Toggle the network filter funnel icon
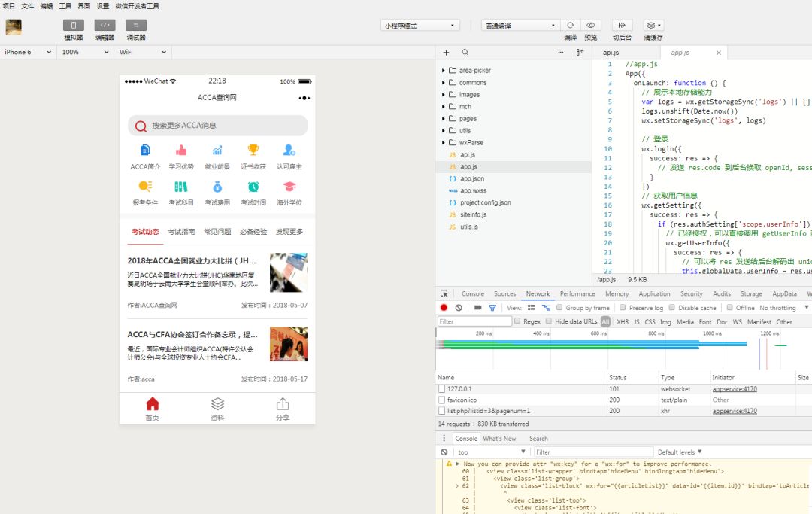This screenshot has height=514, width=812. 492,308
